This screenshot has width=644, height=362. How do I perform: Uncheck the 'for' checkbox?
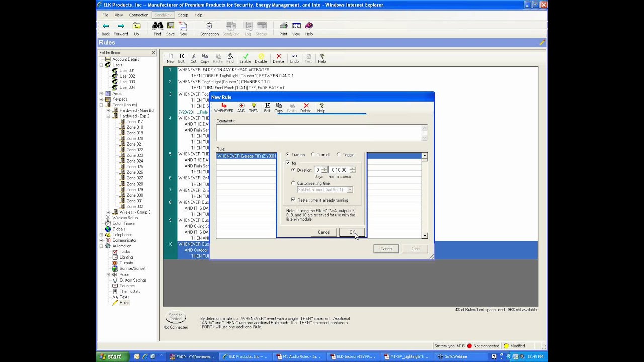288,163
